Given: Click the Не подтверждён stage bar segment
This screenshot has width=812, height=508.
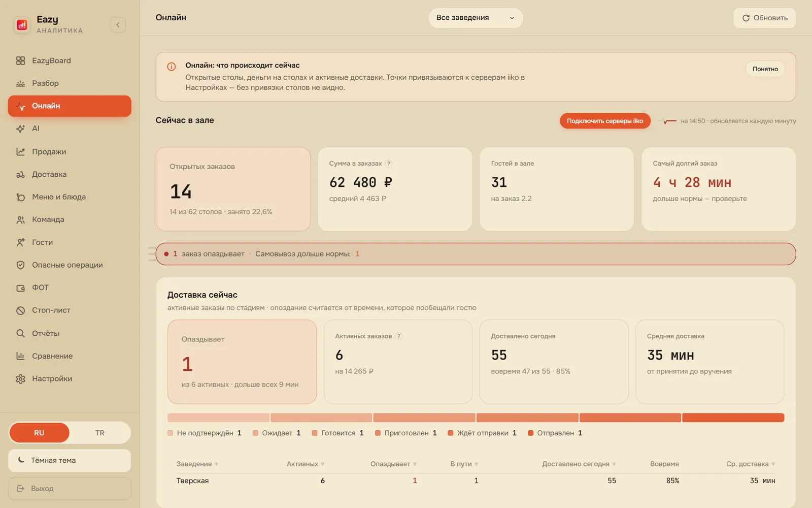Looking at the screenshot, I should [x=218, y=418].
